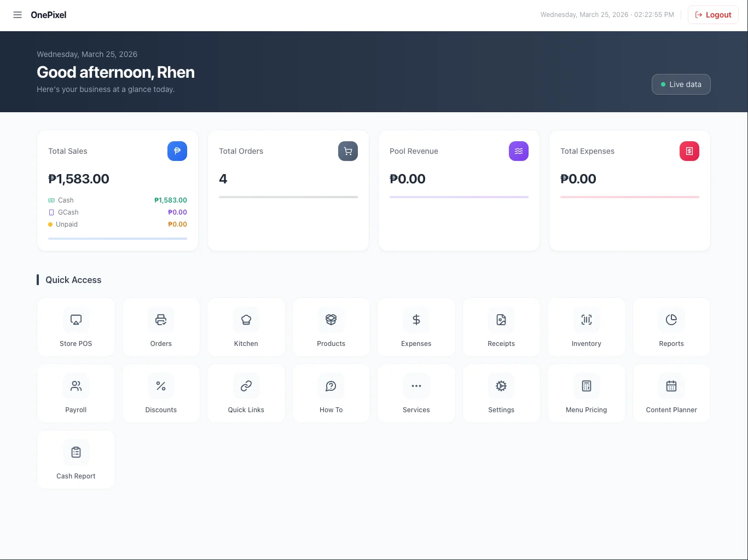Open Kitchen chef hat tile

coord(246,327)
